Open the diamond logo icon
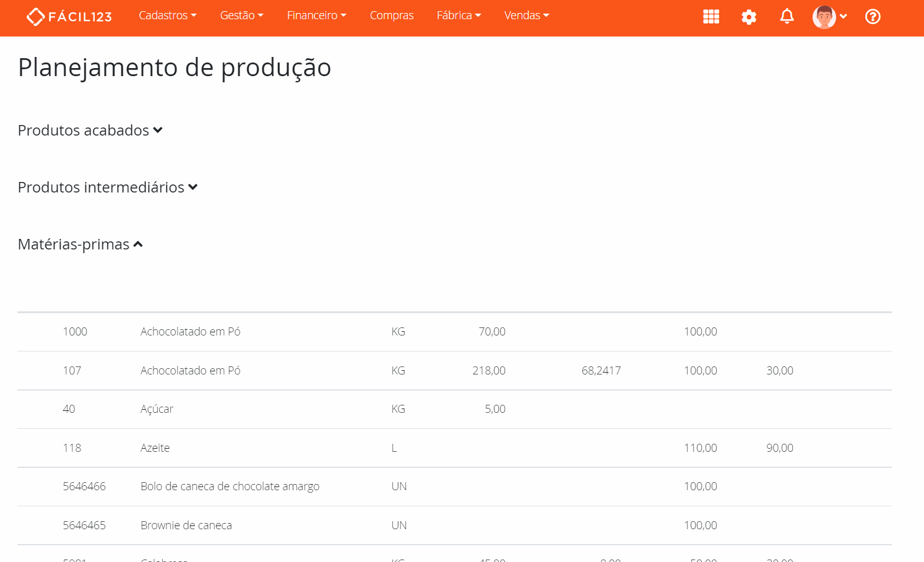 coord(35,16)
